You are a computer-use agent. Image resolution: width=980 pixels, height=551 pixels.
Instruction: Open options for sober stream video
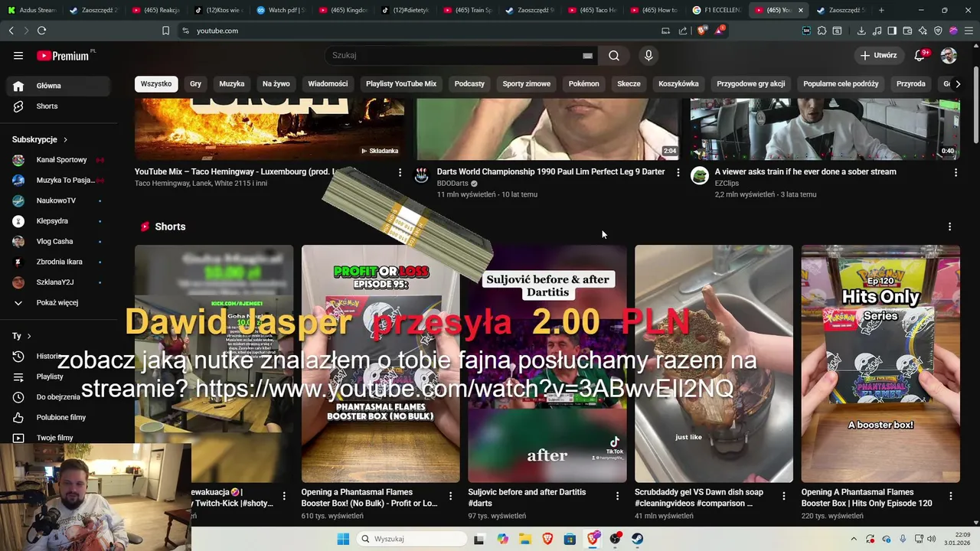coord(955,173)
